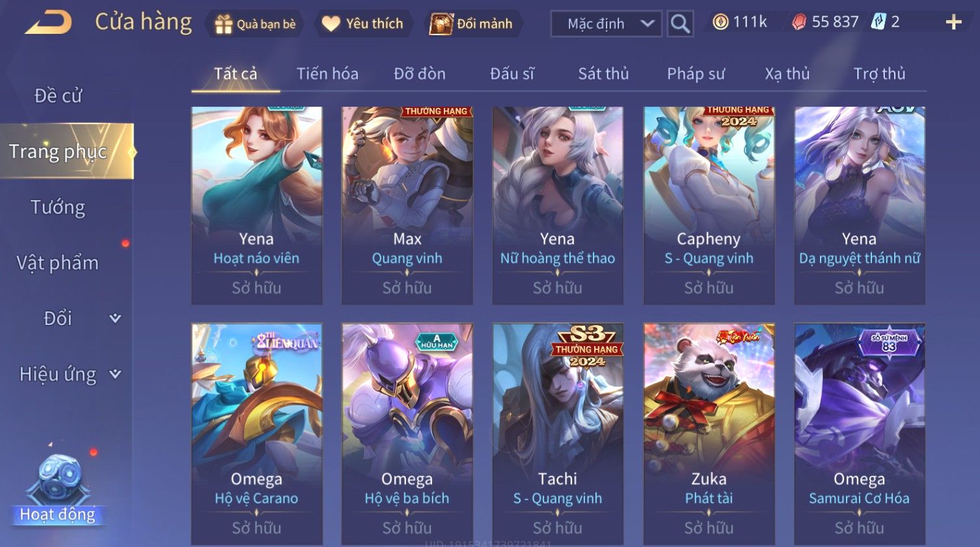Select the Pháp sư tab
The width and height of the screenshot is (980, 547).
tap(696, 73)
